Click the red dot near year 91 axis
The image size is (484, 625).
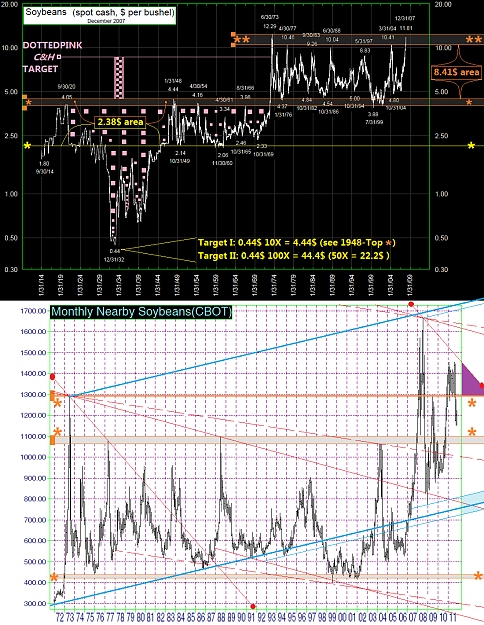pos(253,606)
